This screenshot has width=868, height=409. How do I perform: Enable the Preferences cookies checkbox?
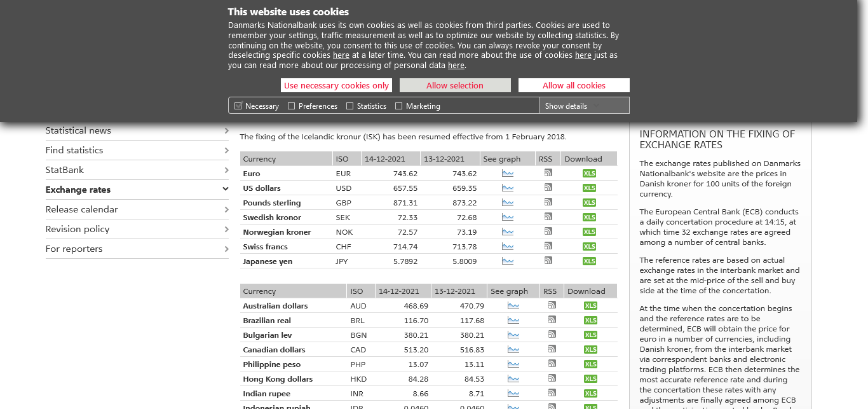292,106
